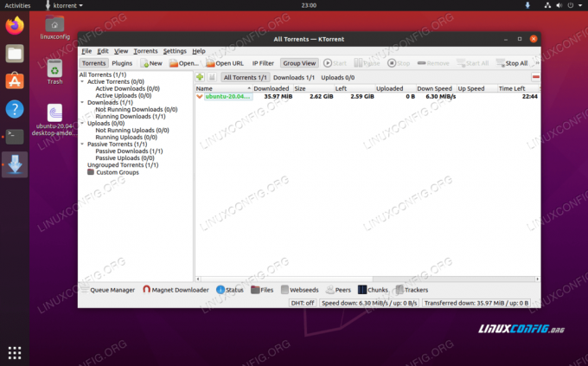Collapse the Uploads (0/0) tree group
Viewport: 588px width, 366px height.
(82, 123)
